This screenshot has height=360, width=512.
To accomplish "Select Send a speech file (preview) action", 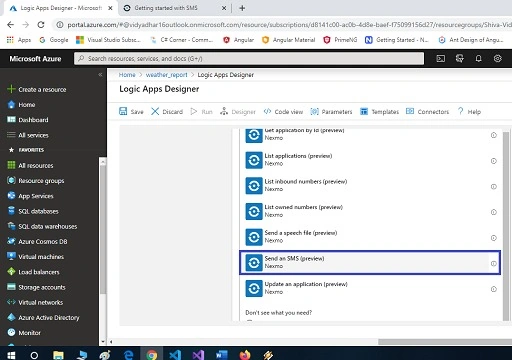I will (370, 237).
